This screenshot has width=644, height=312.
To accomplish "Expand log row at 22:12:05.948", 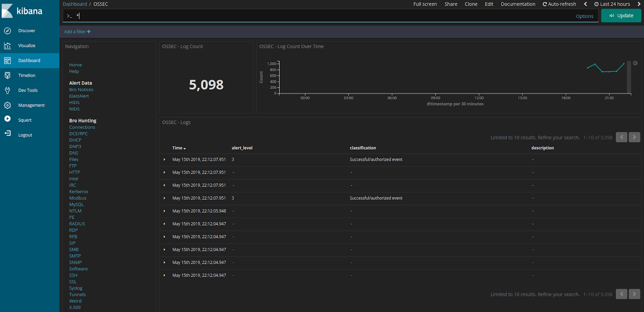I will [x=164, y=211].
